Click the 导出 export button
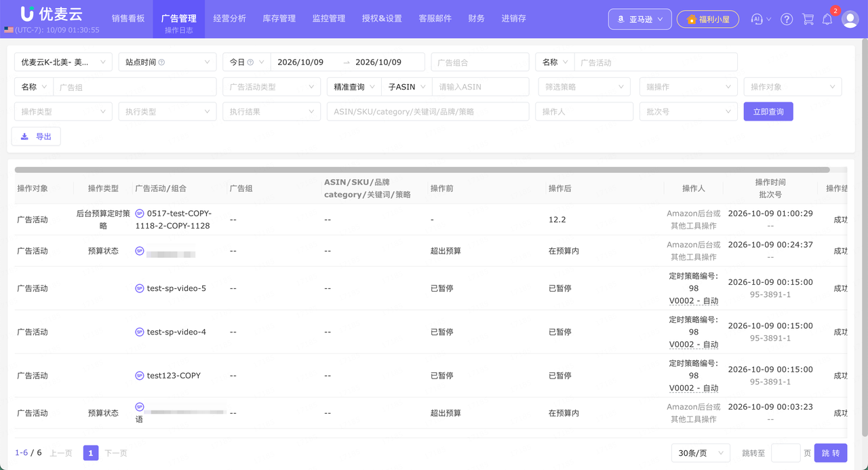The image size is (868, 470). pyautogui.click(x=36, y=136)
